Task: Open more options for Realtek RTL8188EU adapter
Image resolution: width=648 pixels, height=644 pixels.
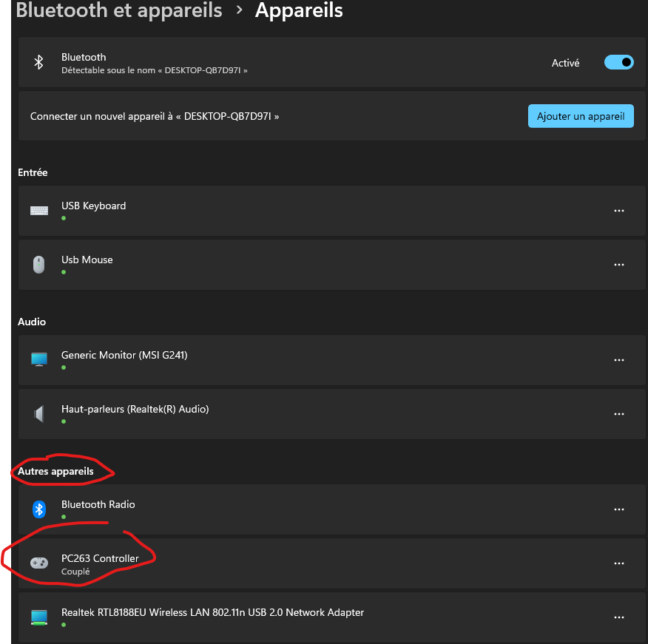Action: click(618, 617)
